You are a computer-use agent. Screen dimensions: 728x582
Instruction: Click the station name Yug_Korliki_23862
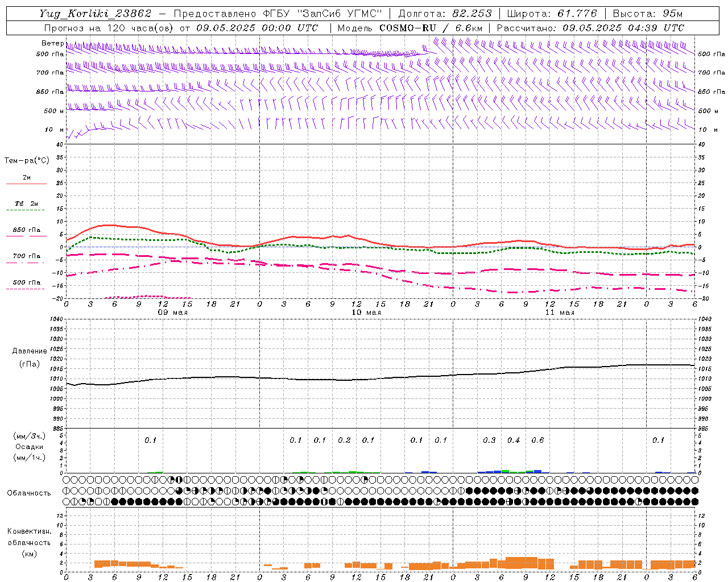point(96,14)
